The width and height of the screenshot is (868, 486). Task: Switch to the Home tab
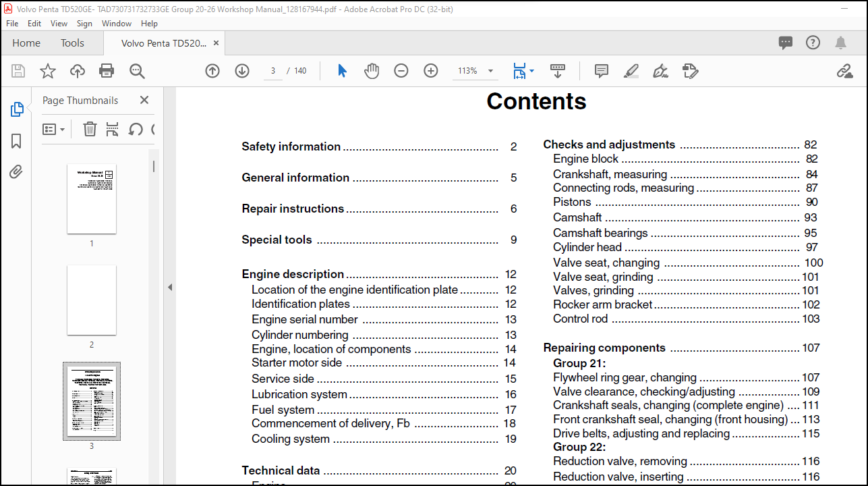(x=26, y=43)
